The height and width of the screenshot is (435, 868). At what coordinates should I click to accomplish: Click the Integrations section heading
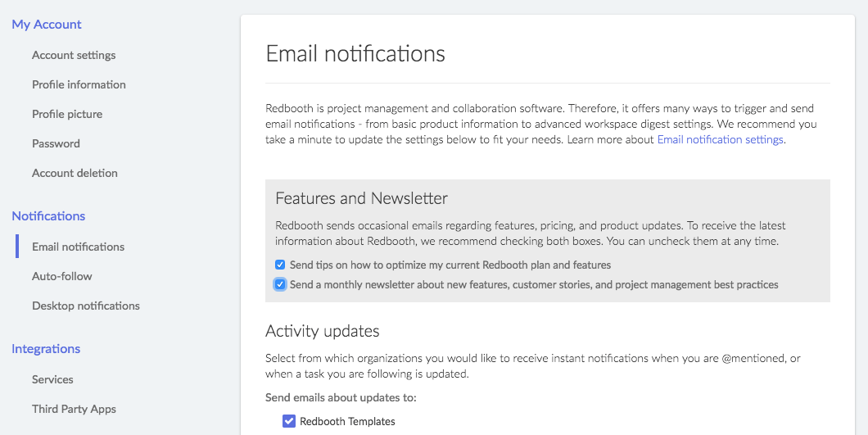tap(46, 348)
